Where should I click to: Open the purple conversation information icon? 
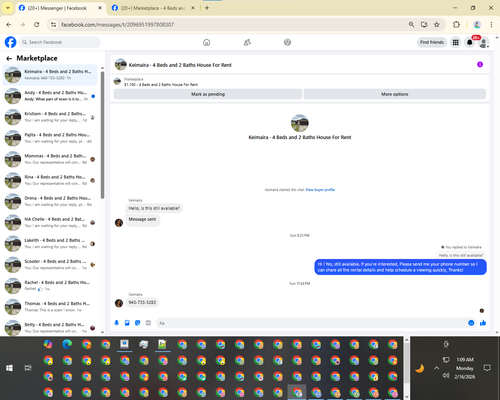[480, 64]
